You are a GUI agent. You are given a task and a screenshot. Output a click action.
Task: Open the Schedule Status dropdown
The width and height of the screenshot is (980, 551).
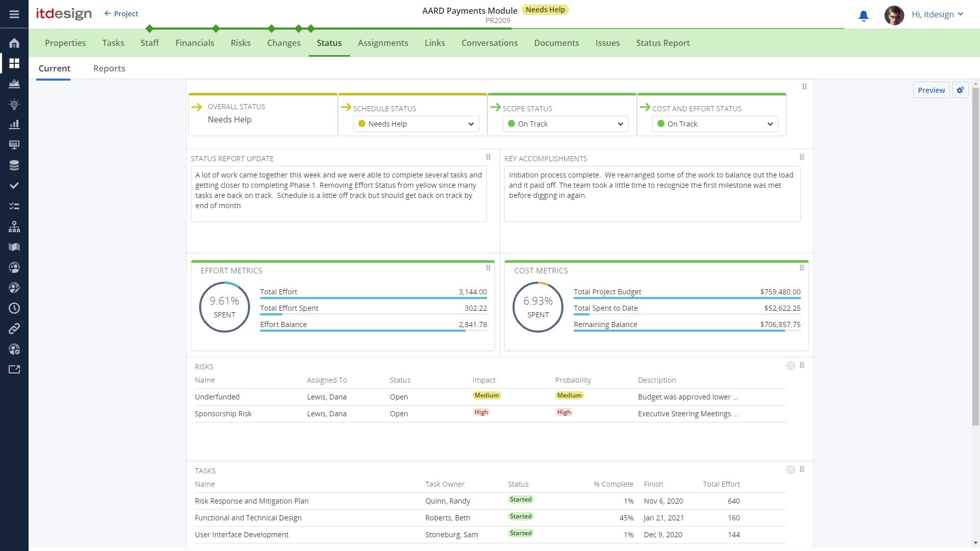pyautogui.click(x=416, y=124)
